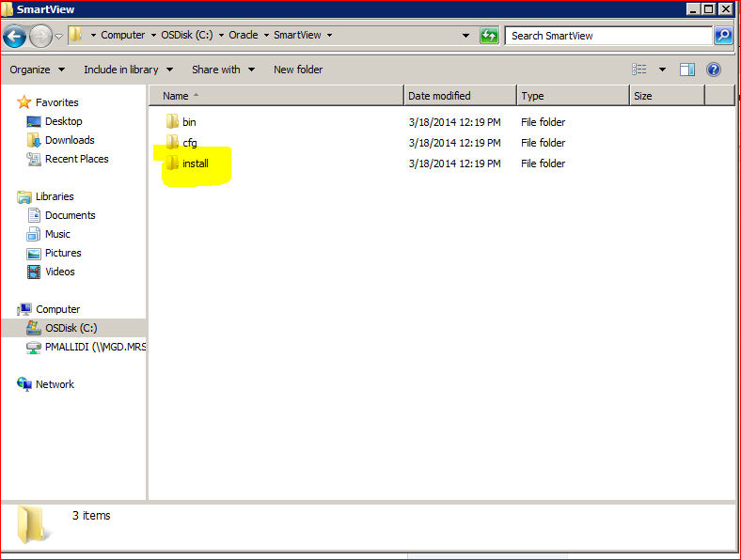Image resolution: width=741 pixels, height=560 pixels.
Task: Open the Include in library menu
Action: point(129,70)
